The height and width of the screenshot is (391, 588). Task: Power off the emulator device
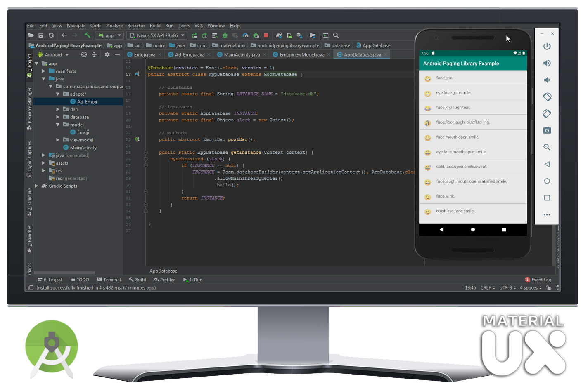click(x=547, y=47)
